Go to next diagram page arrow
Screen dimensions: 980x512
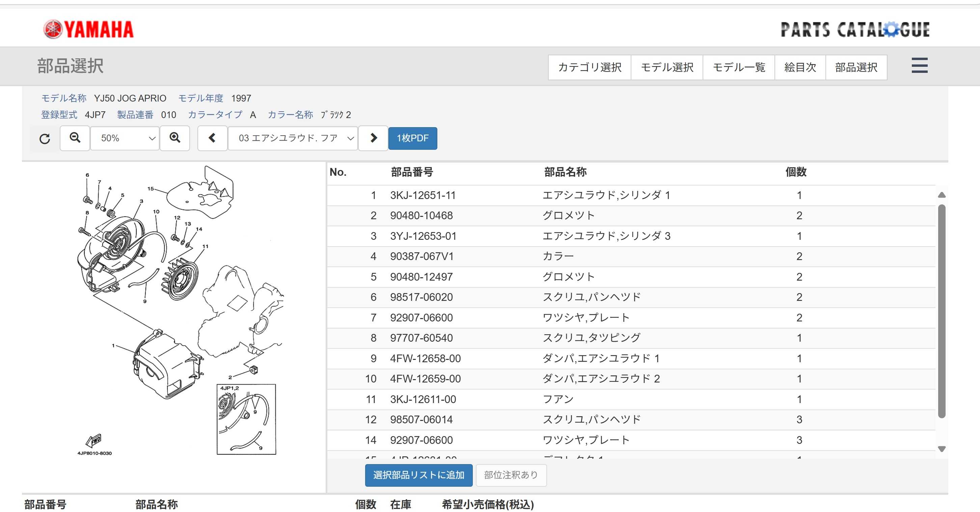(x=373, y=138)
